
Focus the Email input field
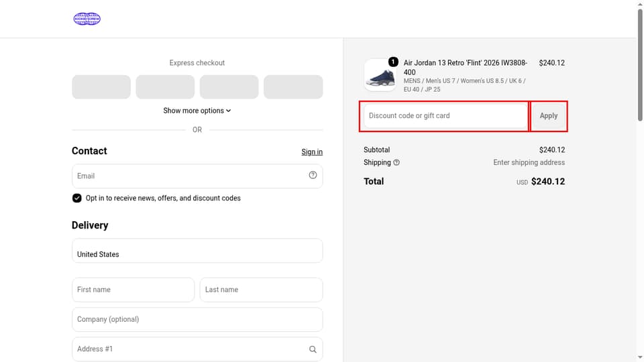tap(197, 176)
